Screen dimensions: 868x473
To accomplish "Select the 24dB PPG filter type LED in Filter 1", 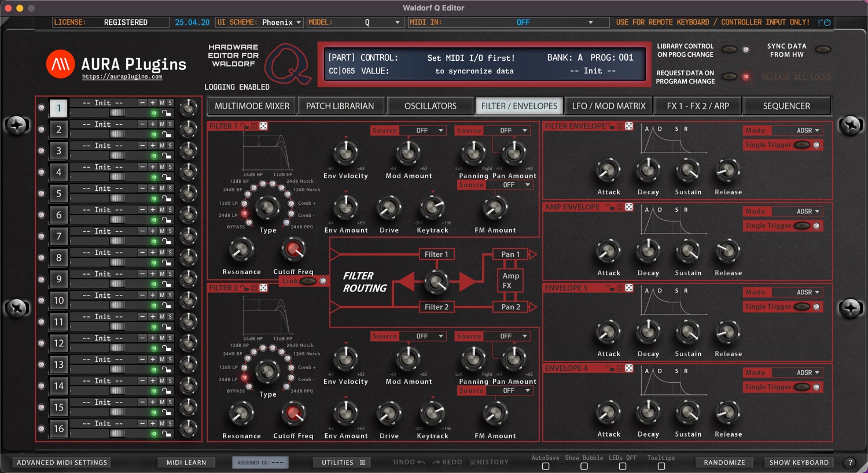I will pyautogui.click(x=286, y=223).
